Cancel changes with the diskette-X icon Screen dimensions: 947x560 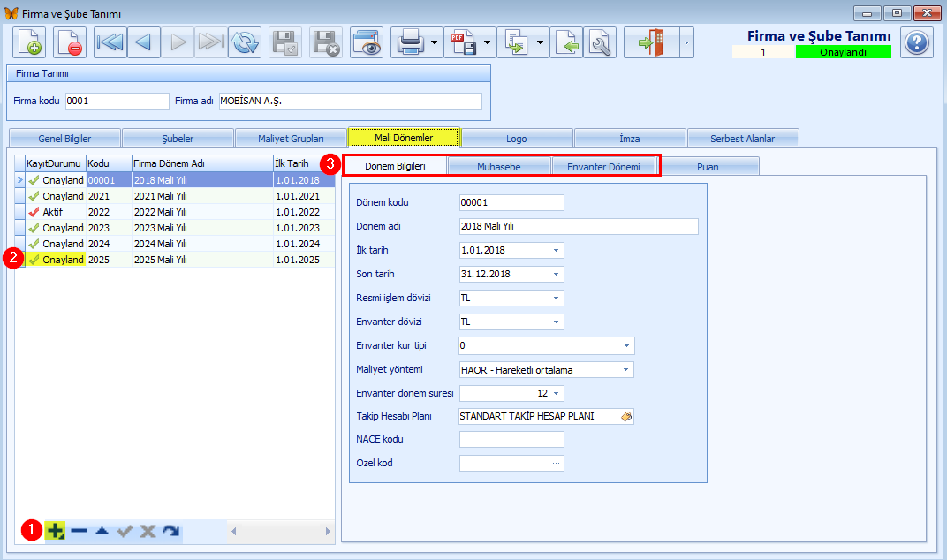pos(326,42)
